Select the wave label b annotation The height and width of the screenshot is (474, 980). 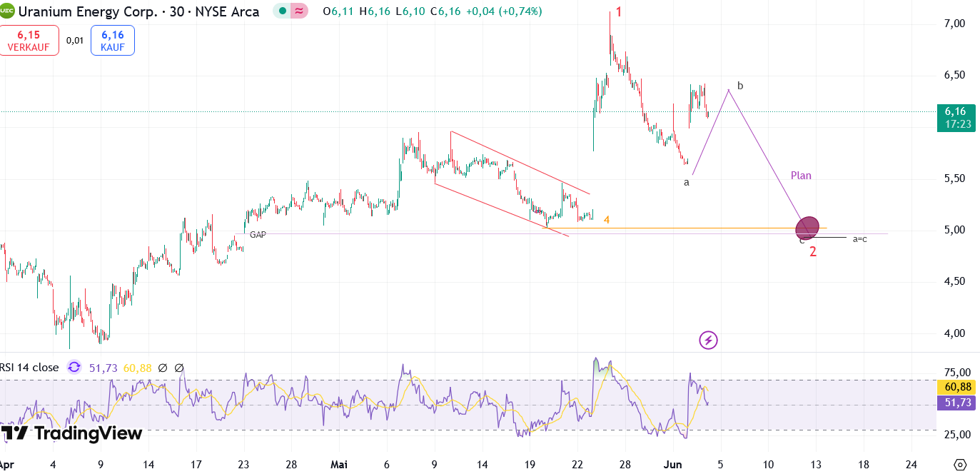click(740, 86)
